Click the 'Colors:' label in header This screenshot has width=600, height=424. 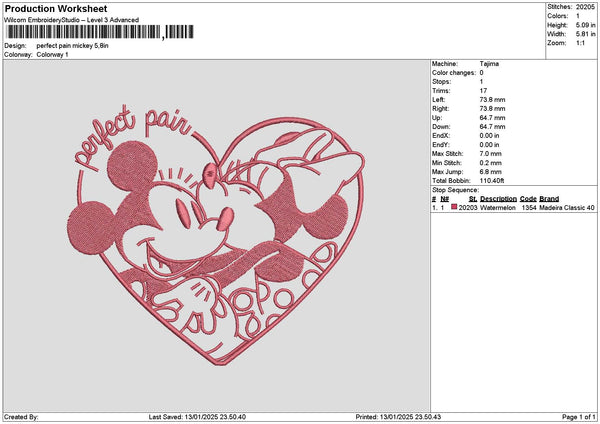(x=558, y=16)
